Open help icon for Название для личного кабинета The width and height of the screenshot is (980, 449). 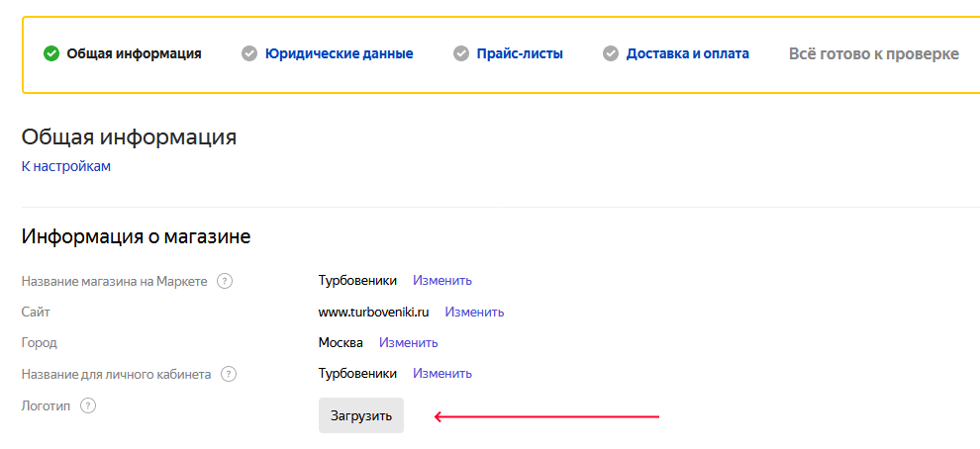tap(229, 375)
